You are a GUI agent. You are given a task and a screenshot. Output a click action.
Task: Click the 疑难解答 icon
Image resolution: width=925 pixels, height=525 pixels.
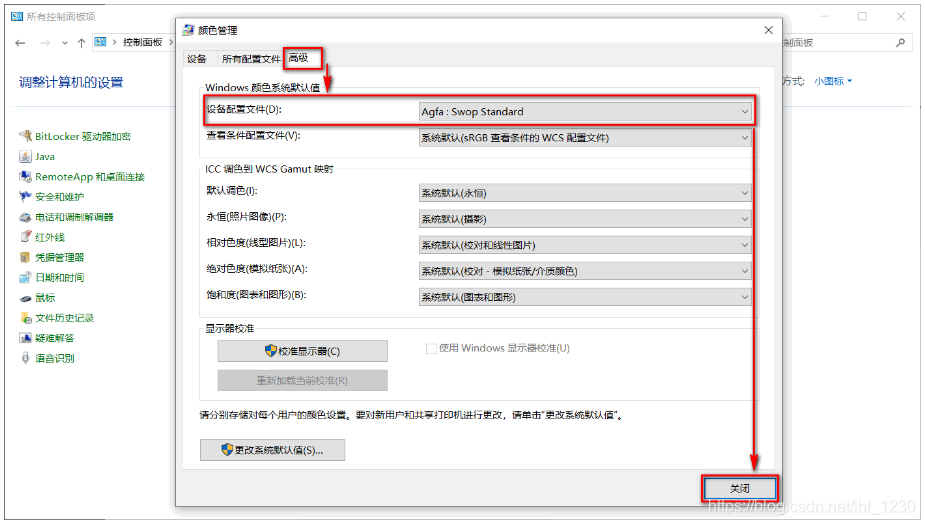(25, 338)
